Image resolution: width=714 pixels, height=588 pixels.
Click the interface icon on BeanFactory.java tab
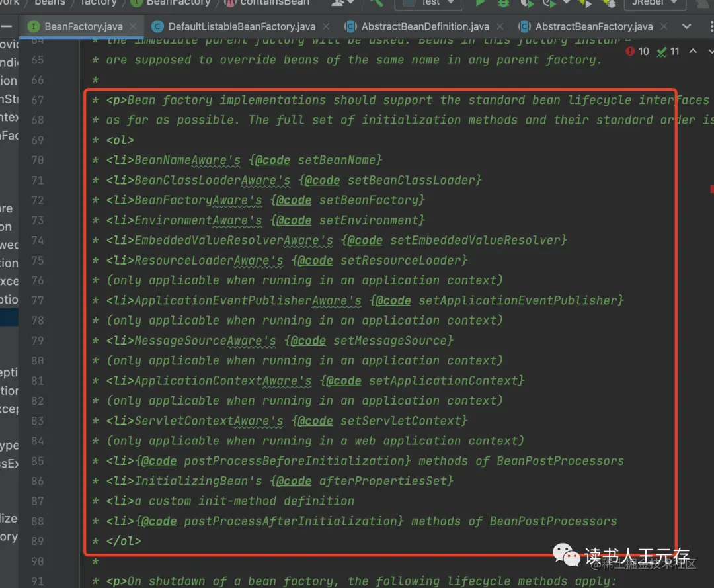pyautogui.click(x=33, y=26)
